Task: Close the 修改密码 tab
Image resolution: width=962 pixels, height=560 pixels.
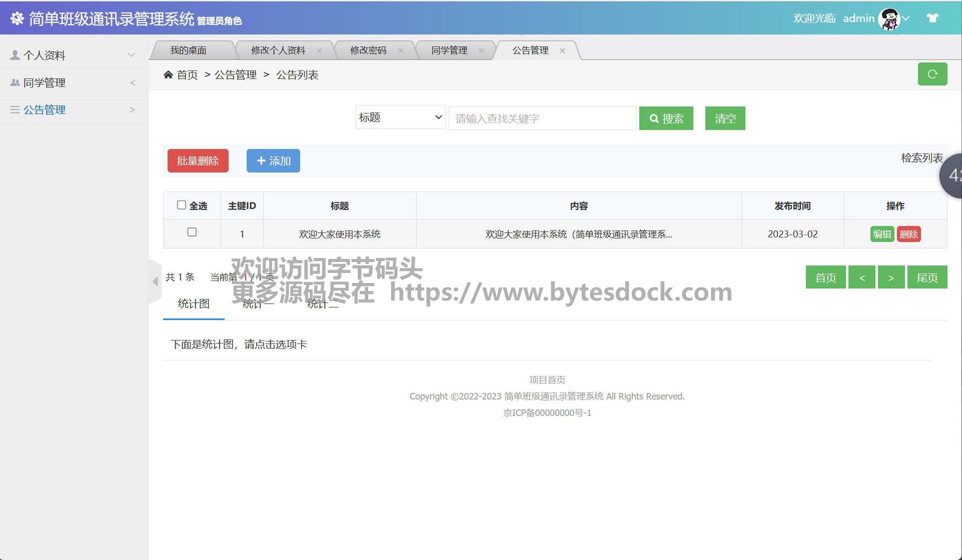Action: (400, 50)
